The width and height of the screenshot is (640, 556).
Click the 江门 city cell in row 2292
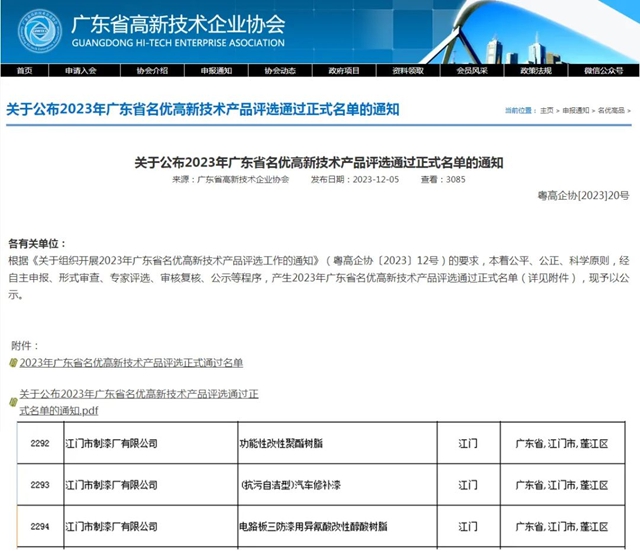click(x=468, y=443)
